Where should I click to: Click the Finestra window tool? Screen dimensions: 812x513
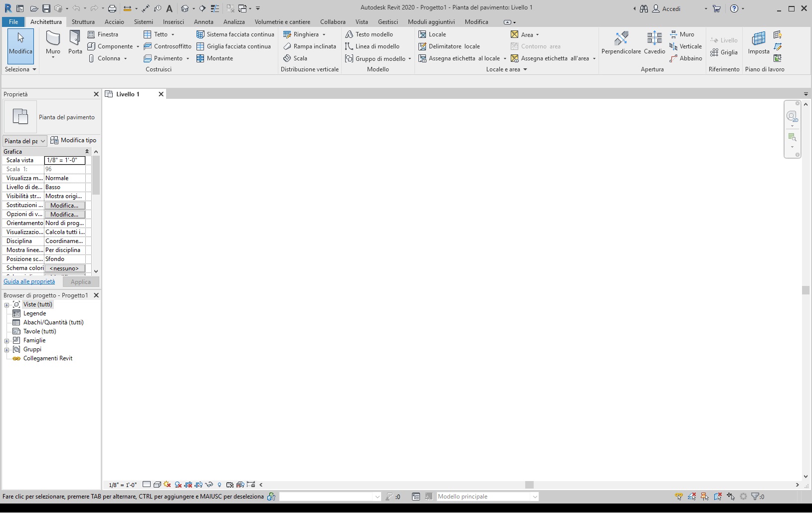[x=103, y=34]
